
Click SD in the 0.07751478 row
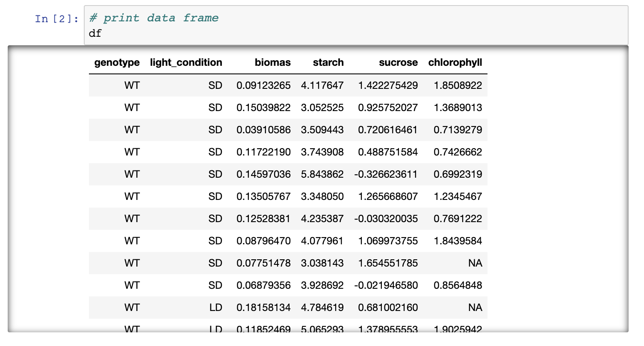point(216,263)
